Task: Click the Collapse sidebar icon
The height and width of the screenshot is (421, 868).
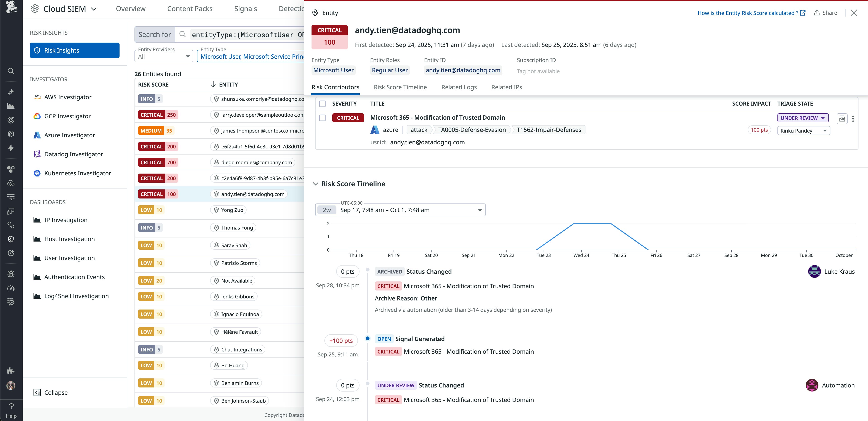Action: coord(37,393)
